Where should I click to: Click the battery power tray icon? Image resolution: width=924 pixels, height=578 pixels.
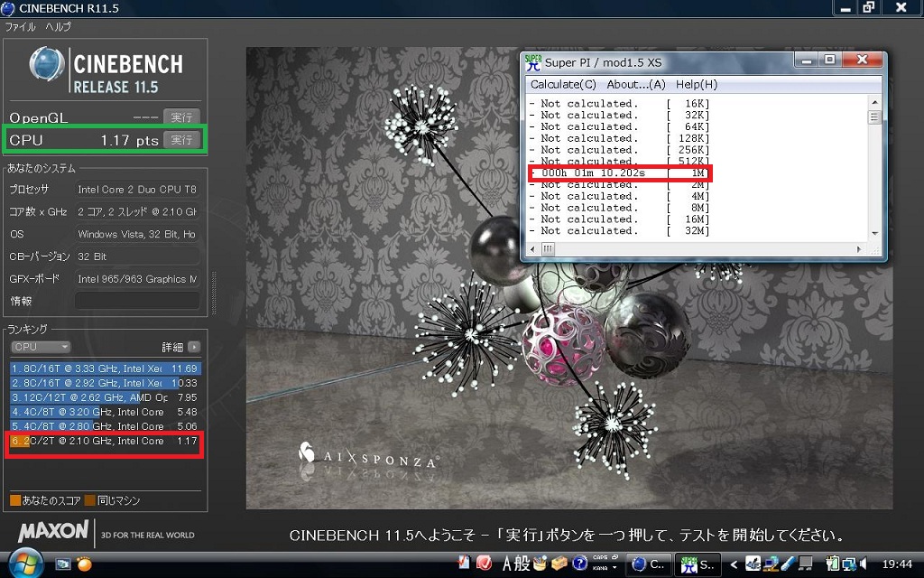832,564
